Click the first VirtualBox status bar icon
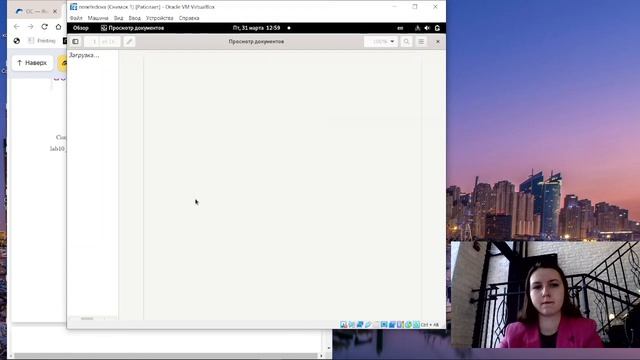 [344, 324]
